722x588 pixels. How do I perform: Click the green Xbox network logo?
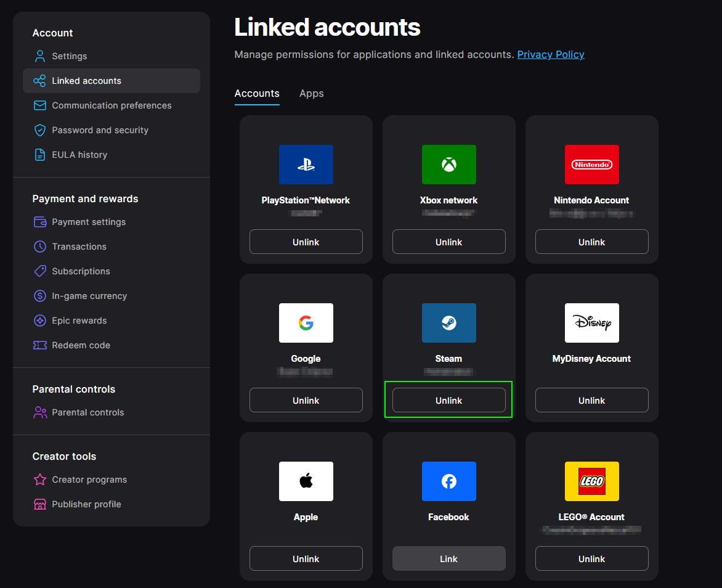coord(448,165)
